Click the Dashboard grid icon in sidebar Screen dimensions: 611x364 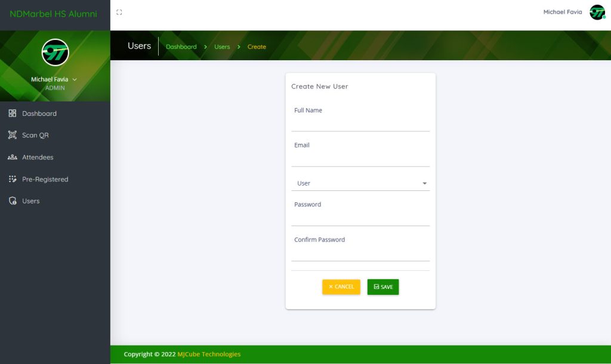point(12,113)
